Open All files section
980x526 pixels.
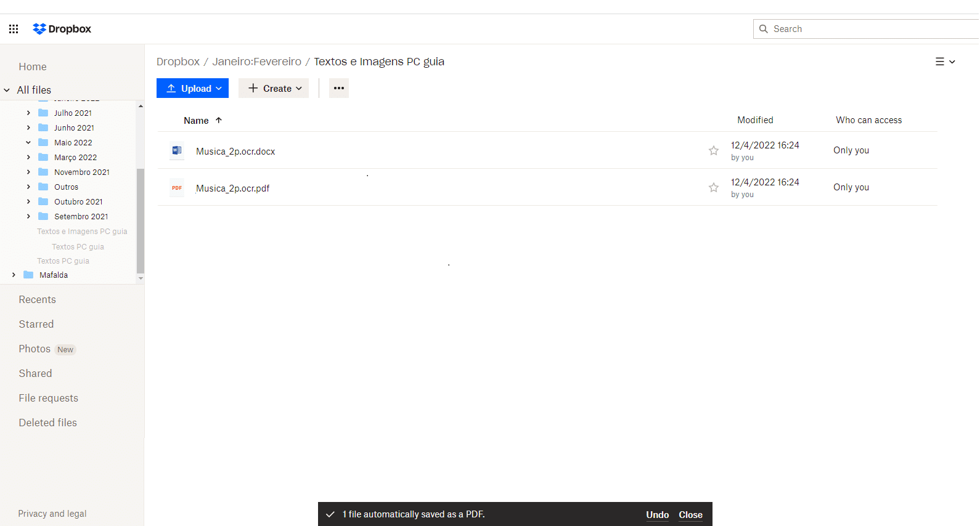[34, 90]
